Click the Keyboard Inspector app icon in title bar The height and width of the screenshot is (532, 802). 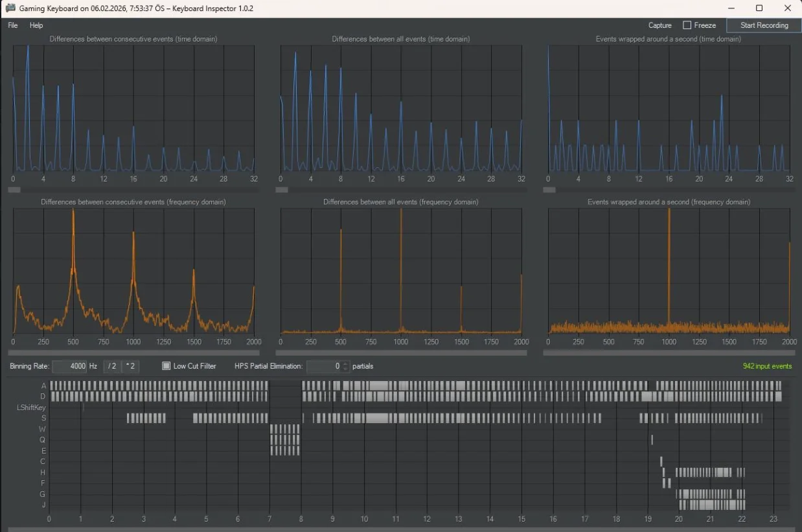click(x=10, y=8)
